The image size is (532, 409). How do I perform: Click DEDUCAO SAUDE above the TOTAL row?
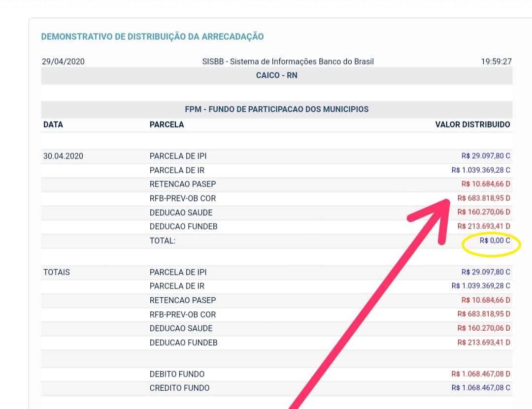(x=181, y=213)
